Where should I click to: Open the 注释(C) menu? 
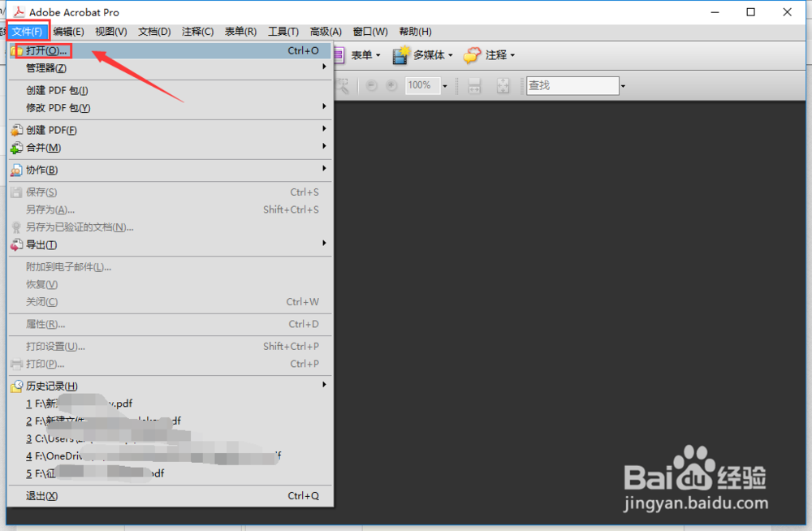[198, 32]
